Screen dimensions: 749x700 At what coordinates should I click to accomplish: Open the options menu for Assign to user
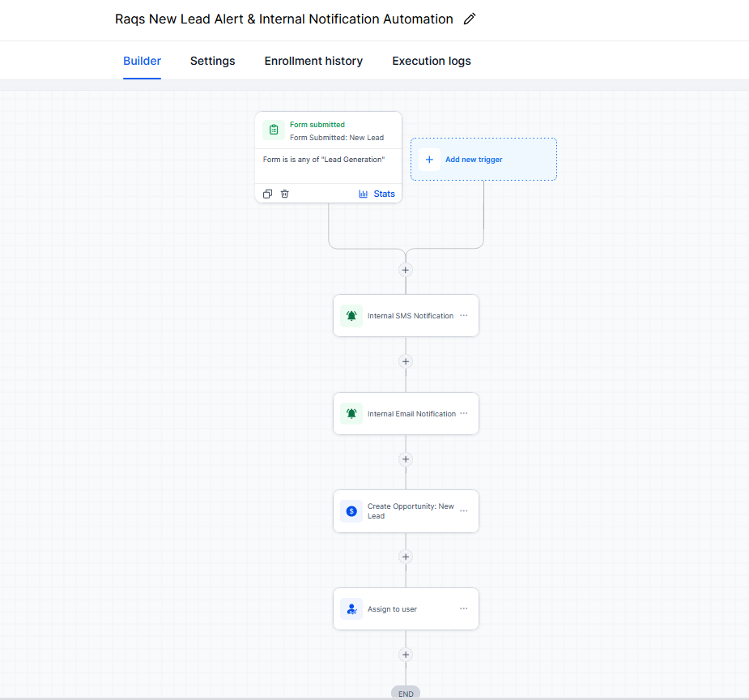[x=464, y=608]
